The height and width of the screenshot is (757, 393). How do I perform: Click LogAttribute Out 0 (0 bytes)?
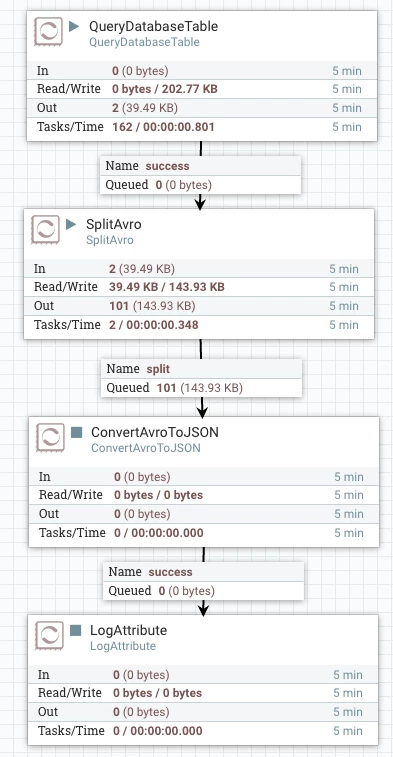[203, 712]
